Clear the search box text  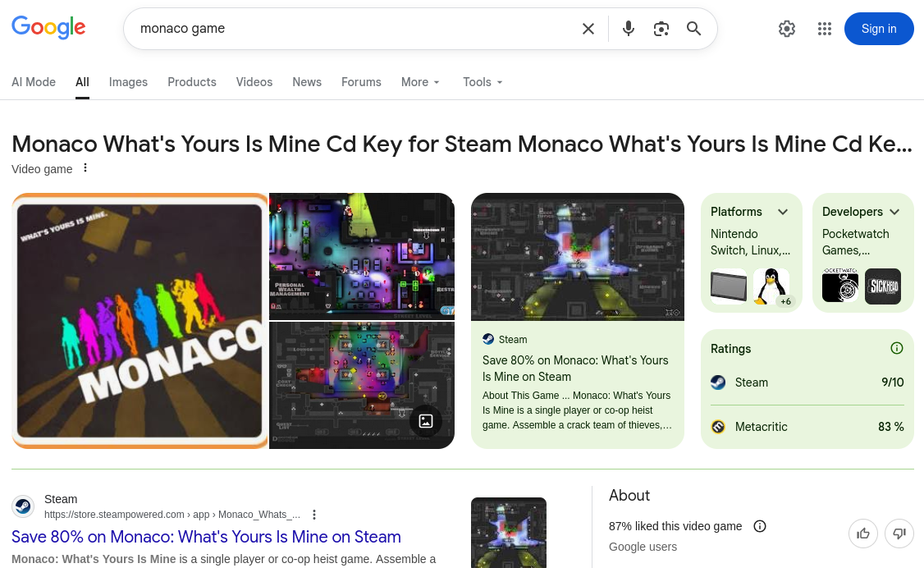[x=588, y=29]
